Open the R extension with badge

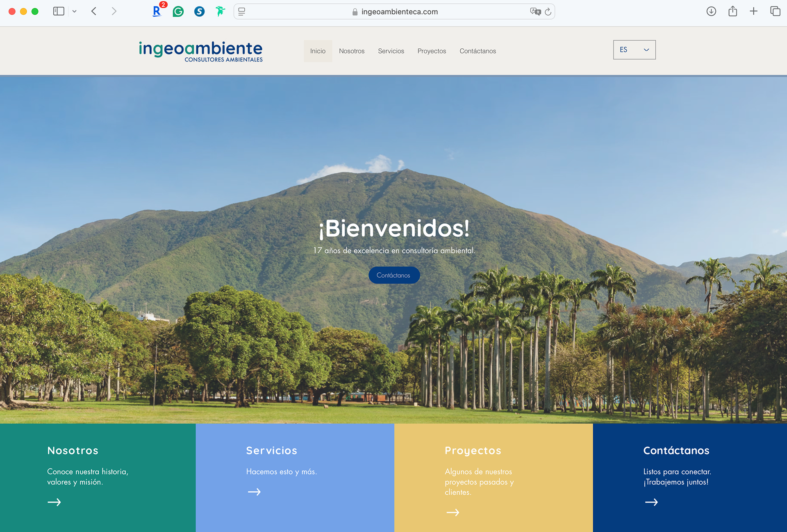click(157, 11)
